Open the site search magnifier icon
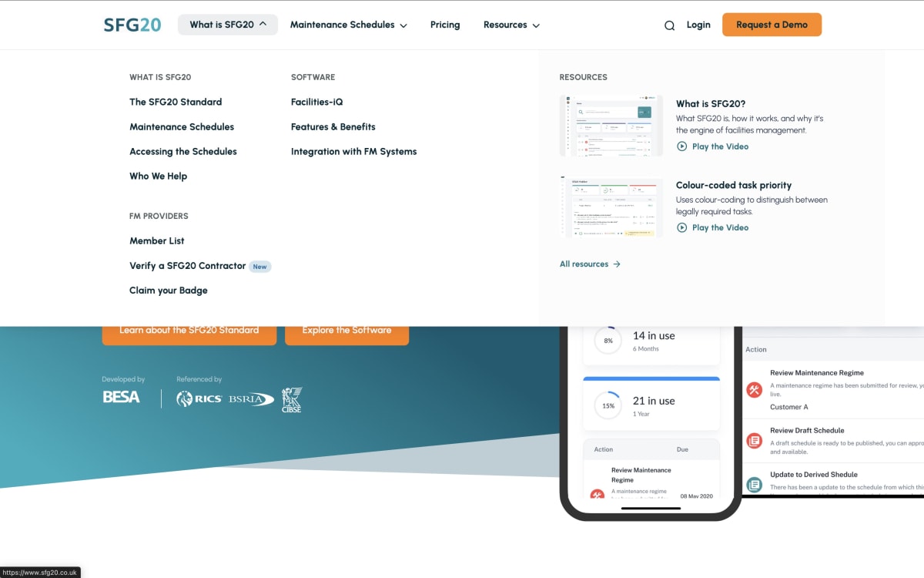The height and width of the screenshot is (578, 924). click(669, 25)
